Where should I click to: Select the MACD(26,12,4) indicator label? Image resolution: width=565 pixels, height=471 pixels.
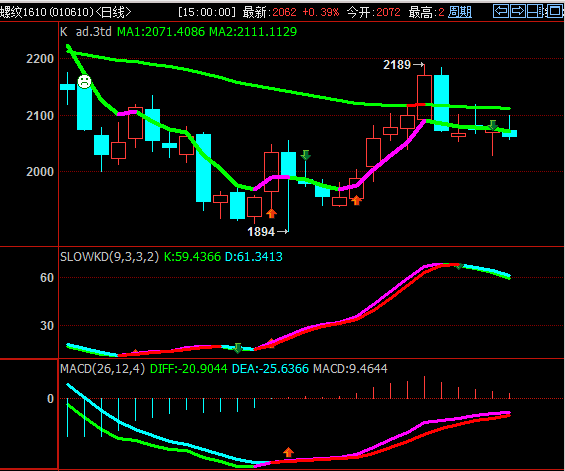pyautogui.click(x=102, y=369)
